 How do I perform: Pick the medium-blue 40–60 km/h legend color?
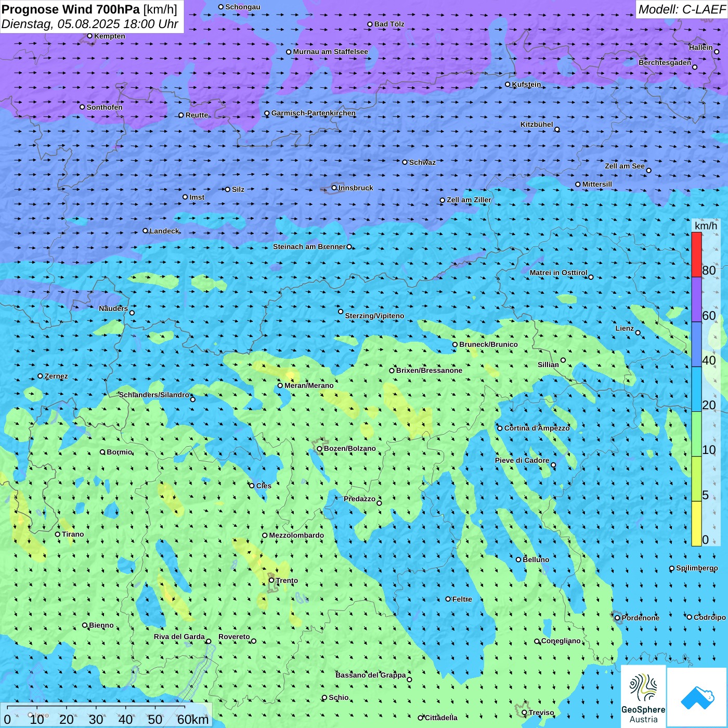(x=696, y=344)
